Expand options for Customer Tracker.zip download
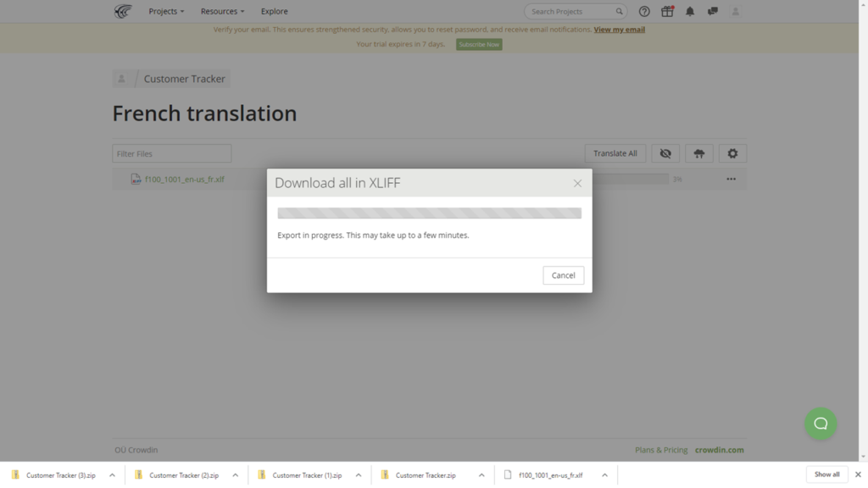Screen dimensions: 868x488 [x=481, y=475]
